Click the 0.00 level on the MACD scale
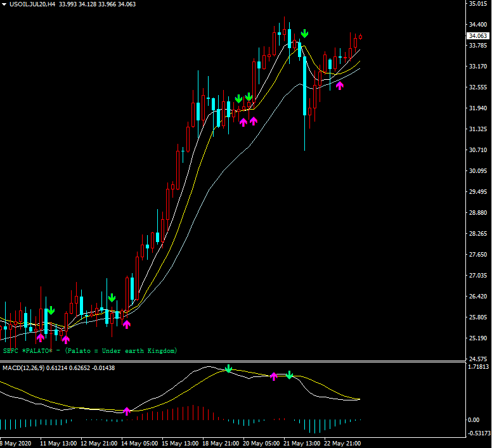Viewport: 492px width, 448px height. (x=473, y=419)
